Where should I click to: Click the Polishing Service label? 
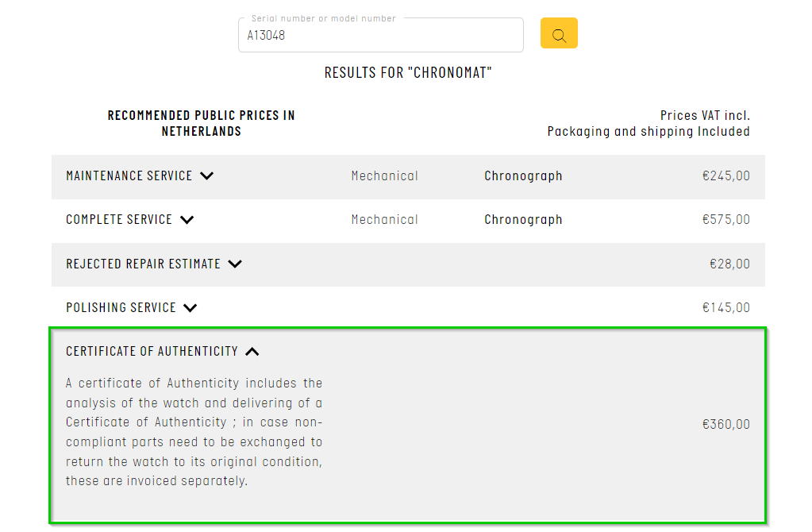[121, 308]
